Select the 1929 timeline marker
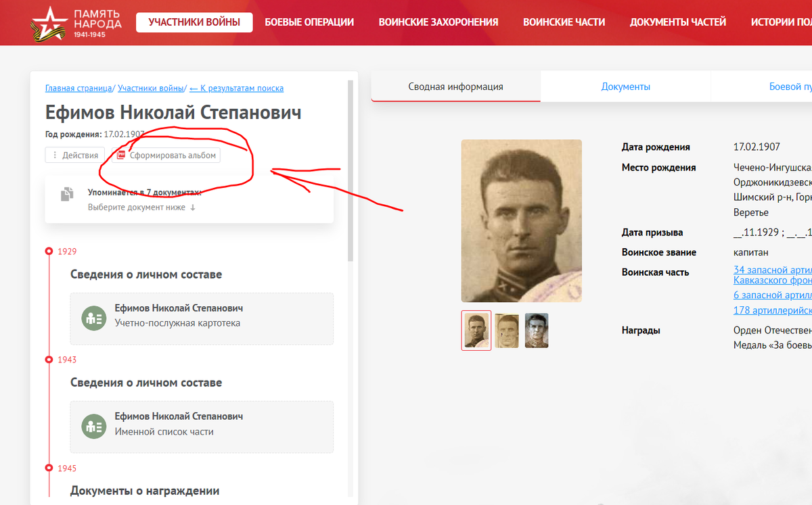Screen dimensions: 812x505 point(49,251)
